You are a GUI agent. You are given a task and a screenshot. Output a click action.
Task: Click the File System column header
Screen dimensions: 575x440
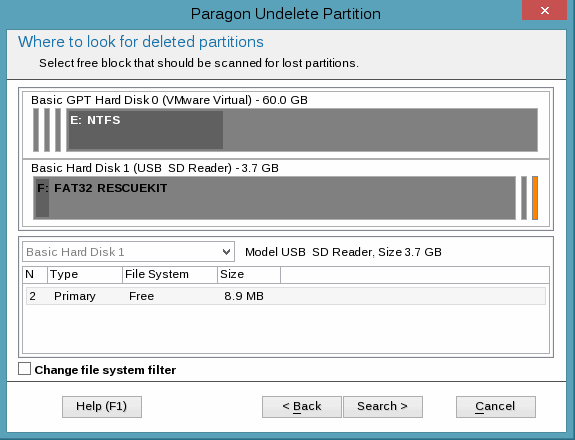(170, 275)
